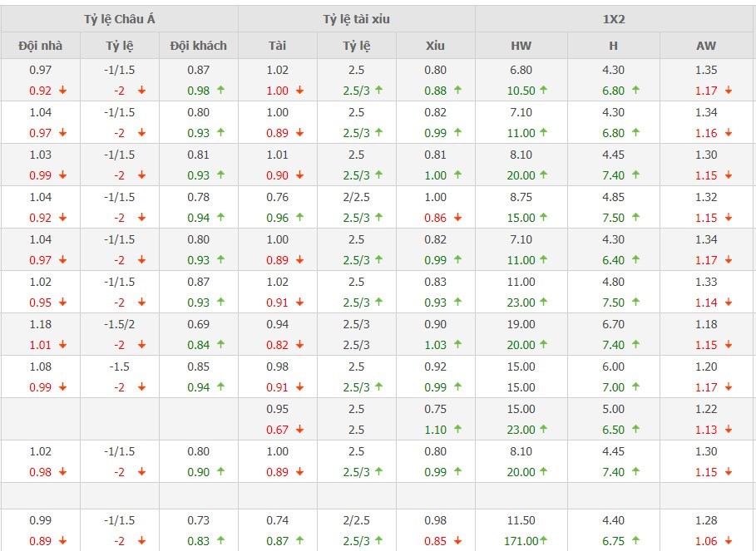Select the Tỷ lệ Châu Á header

pyautogui.click(x=119, y=19)
